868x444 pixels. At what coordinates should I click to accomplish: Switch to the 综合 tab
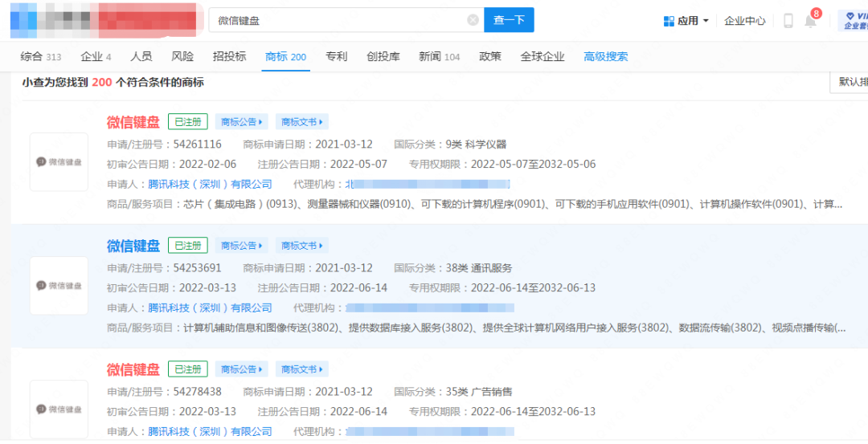point(40,56)
